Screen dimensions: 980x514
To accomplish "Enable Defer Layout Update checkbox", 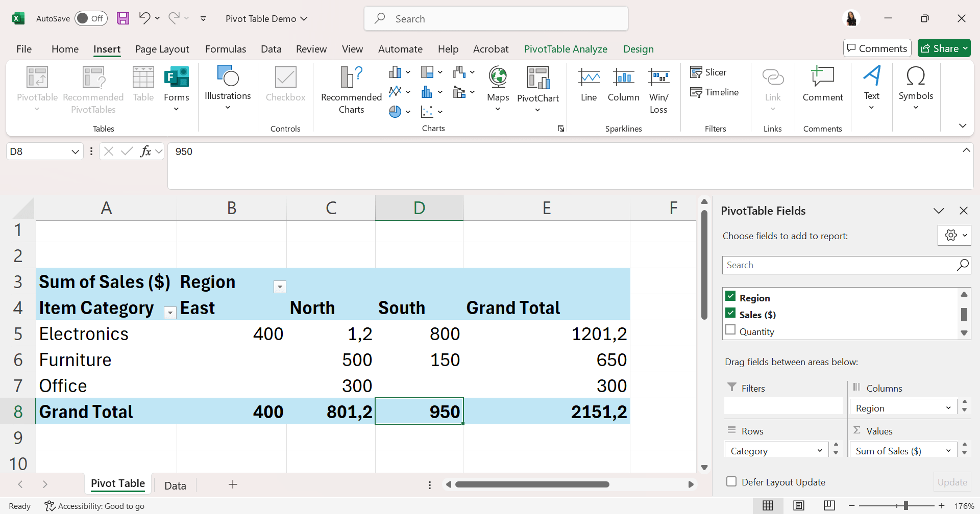I will pos(731,482).
